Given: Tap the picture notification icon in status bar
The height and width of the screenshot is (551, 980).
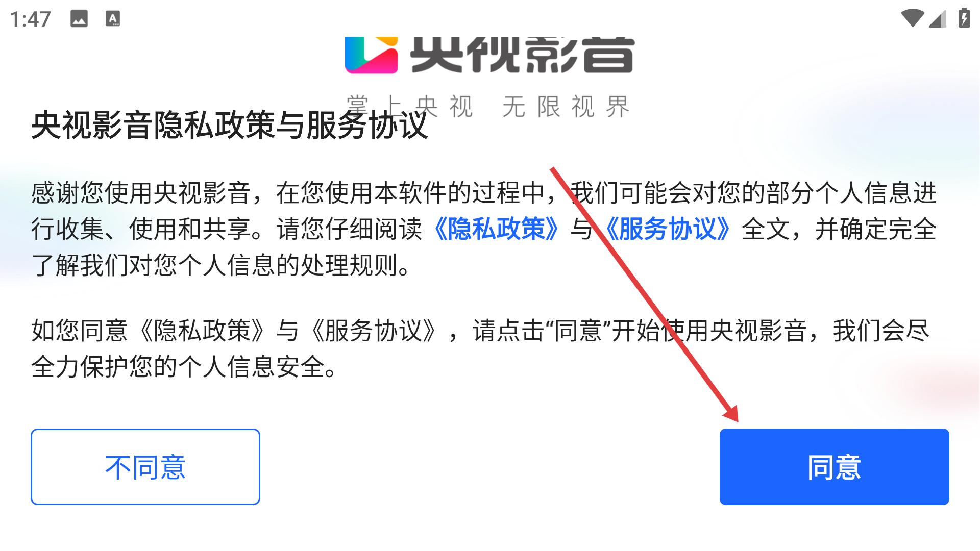Looking at the screenshot, I should (79, 19).
